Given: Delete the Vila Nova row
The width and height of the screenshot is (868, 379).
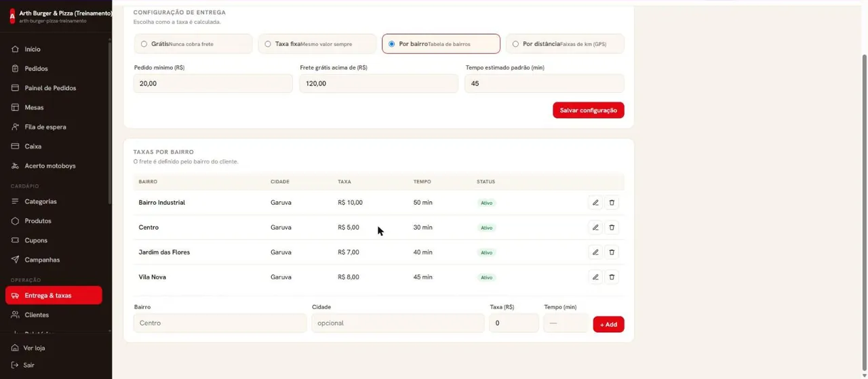Looking at the screenshot, I should click(612, 277).
